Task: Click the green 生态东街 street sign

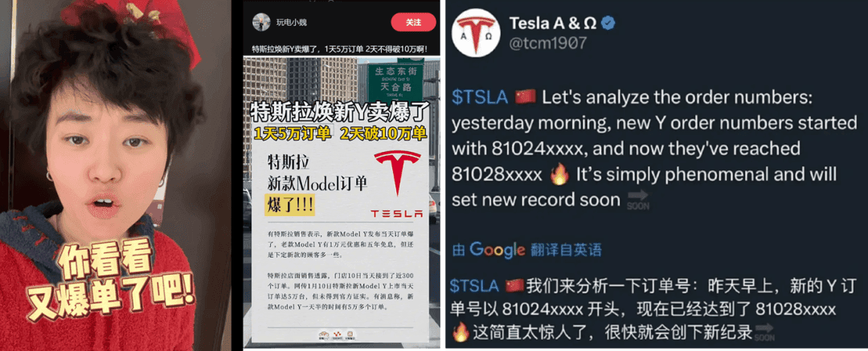Action: tap(395, 83)
